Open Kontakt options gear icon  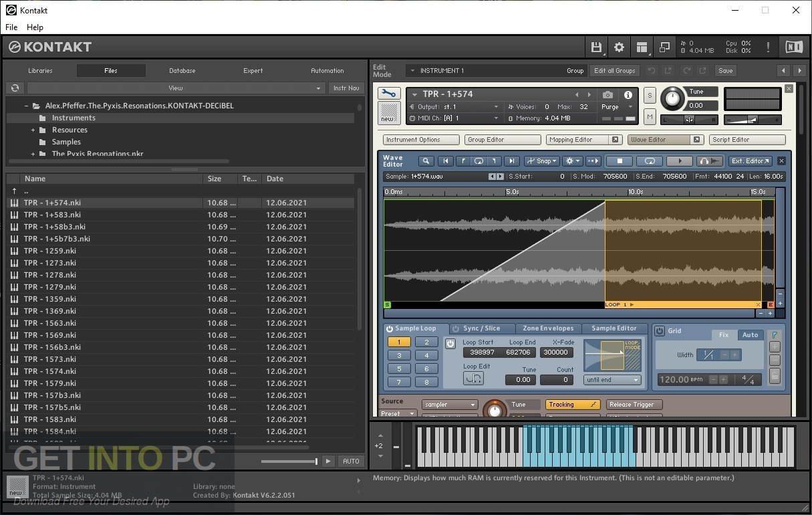click(x=619, y=47)
